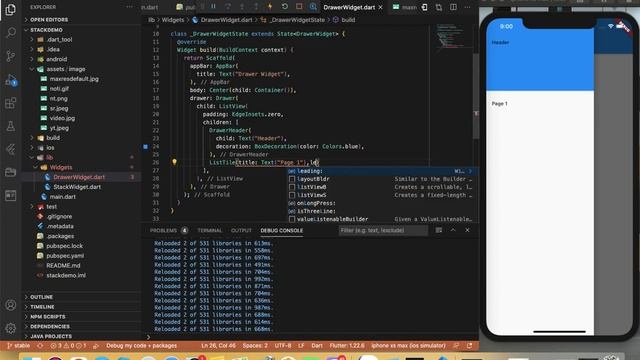Screen dimensions: 640x360
Task: Maximize the bottom panel with chevron
Action: (x=453, y=230)
